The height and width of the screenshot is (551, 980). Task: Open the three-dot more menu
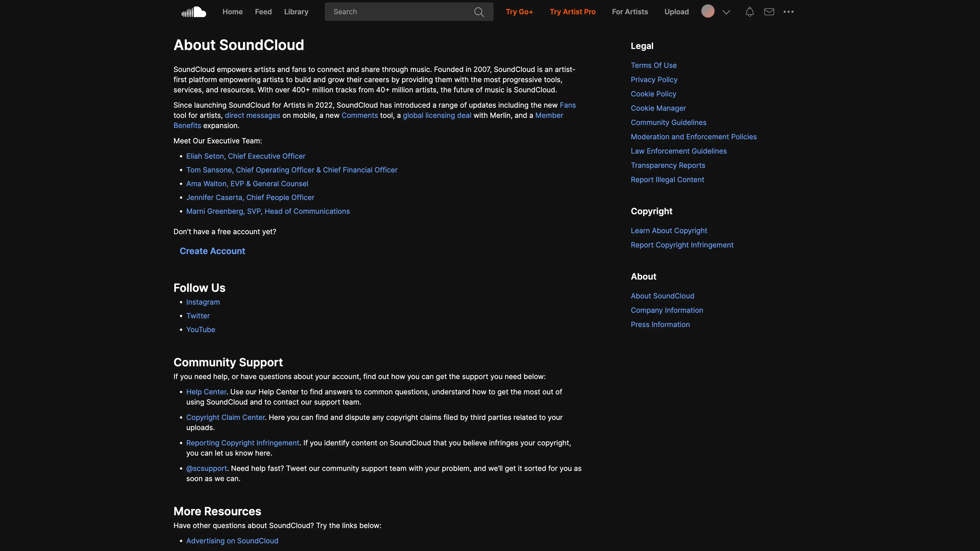tap(788, 12)
